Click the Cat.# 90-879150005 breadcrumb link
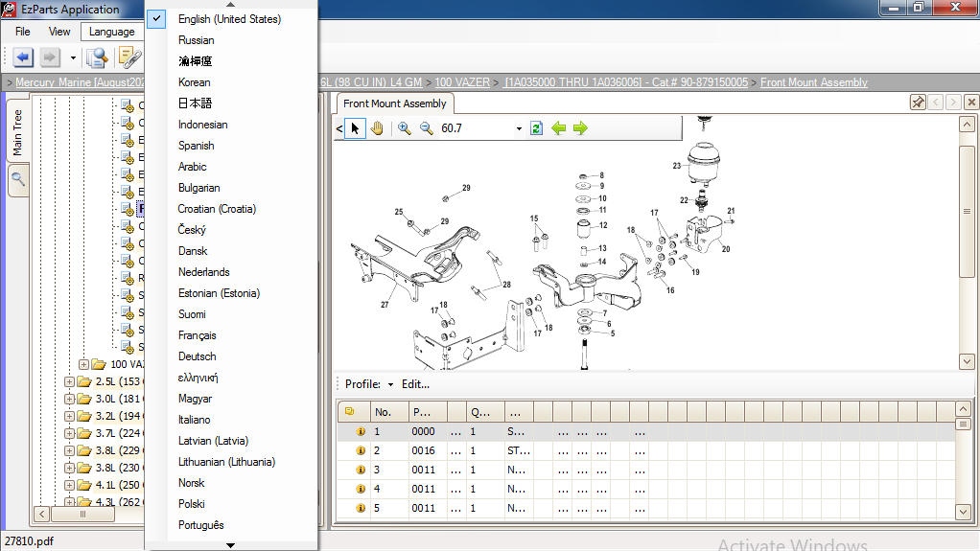 (x=625, y=82)
